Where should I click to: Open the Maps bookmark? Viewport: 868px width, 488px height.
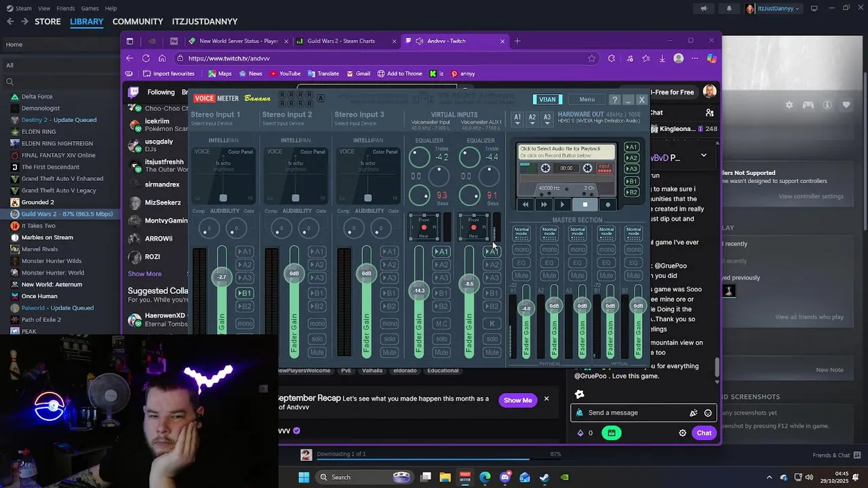coord(220,73)
